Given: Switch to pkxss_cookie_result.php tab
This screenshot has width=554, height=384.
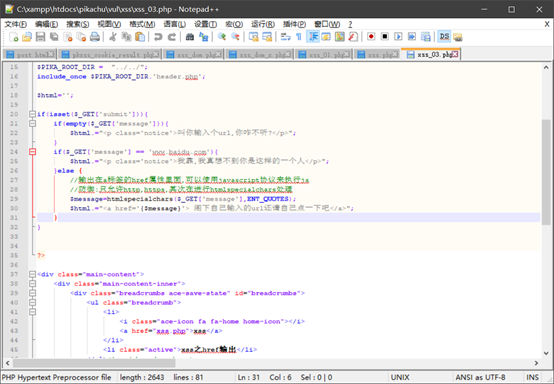Looking at the screenshot, I should pyautogui.click(x=110, y=54).
